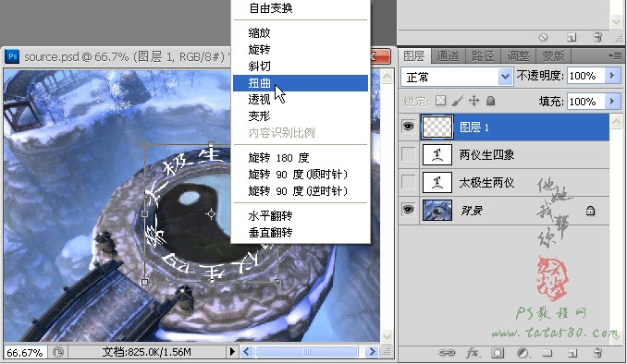Hide 图层 1 via eye icon

tap(408, 127)
